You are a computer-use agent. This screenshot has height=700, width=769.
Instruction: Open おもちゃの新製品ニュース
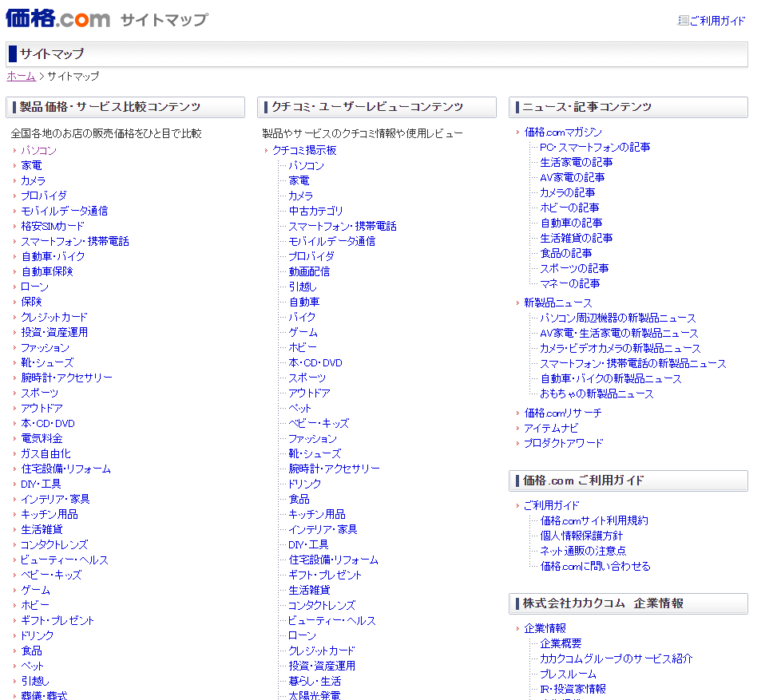(597, 394)
